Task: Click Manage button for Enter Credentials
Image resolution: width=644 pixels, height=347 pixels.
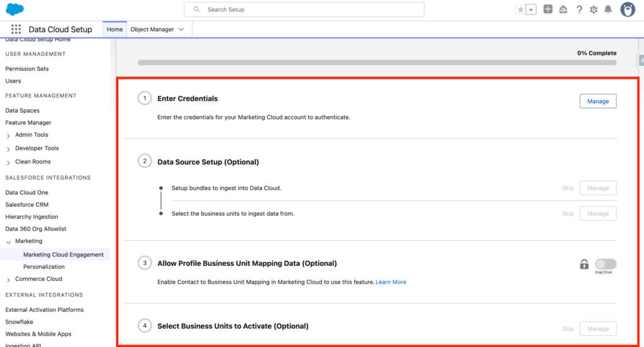Action: coord(597,101)
